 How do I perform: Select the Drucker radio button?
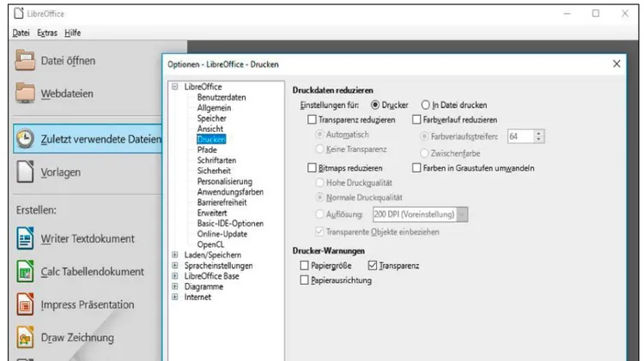(375, 105)
